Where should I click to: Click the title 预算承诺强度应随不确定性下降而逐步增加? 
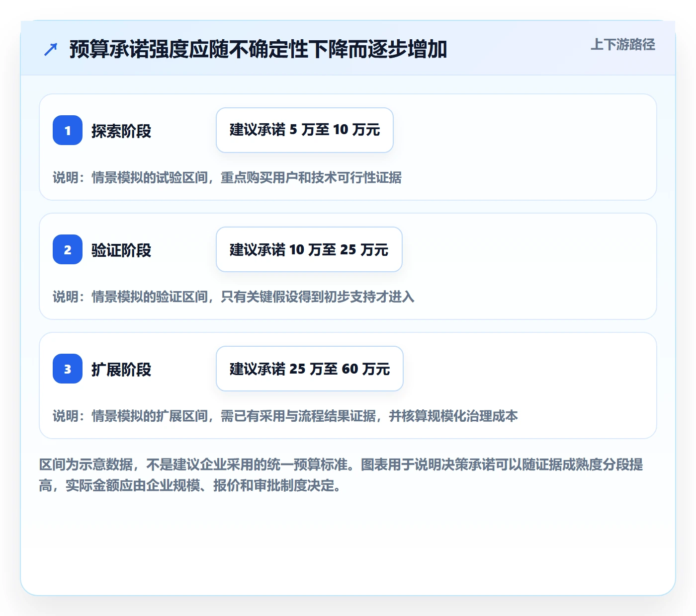tap(258, 49)
